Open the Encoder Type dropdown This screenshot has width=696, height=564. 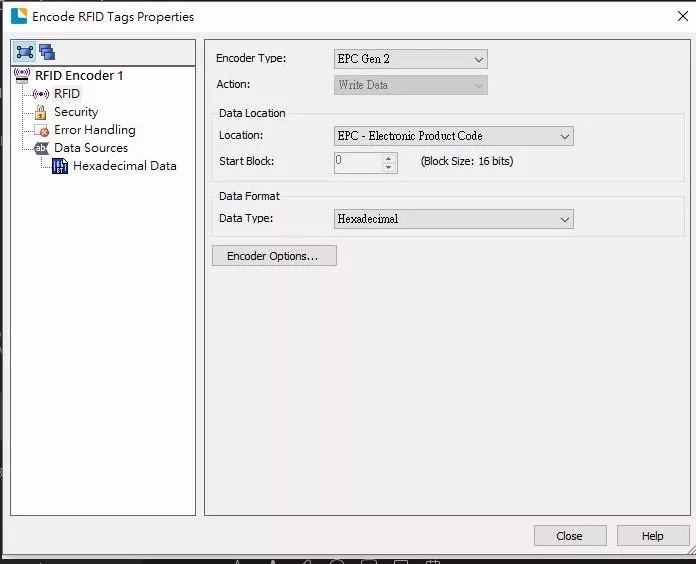point(410,59)
